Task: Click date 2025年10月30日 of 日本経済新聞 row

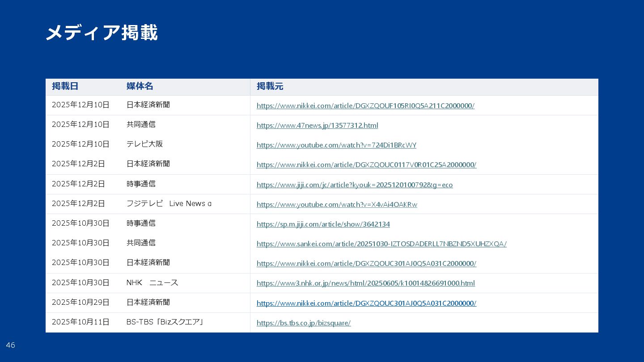Action: (x=80, y=262)
